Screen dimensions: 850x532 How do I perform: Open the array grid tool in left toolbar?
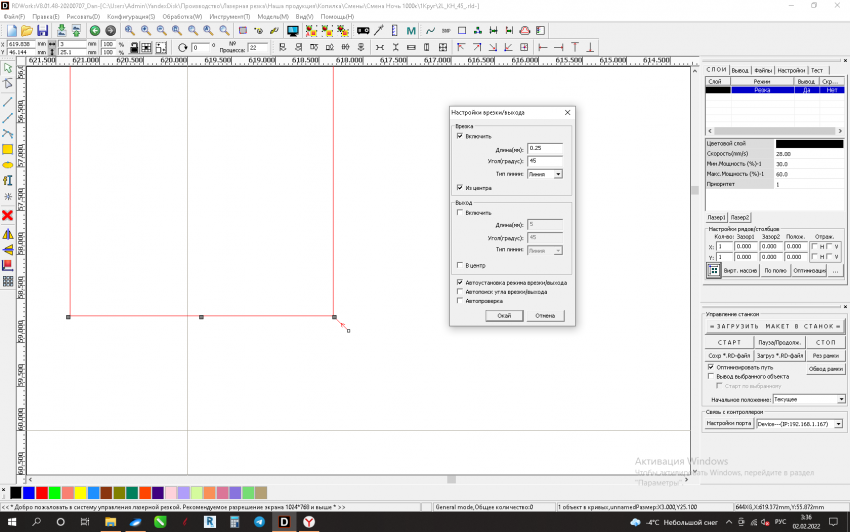click(8, 281)
